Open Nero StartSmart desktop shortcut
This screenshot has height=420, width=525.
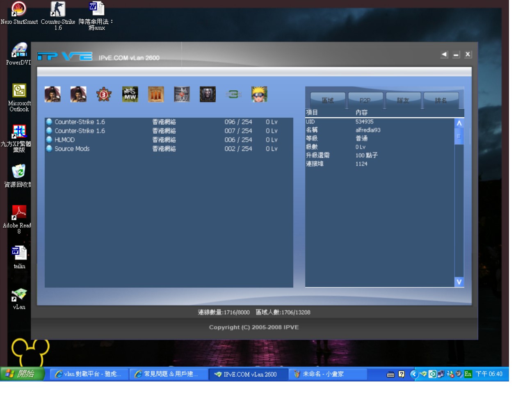point(19,13)
